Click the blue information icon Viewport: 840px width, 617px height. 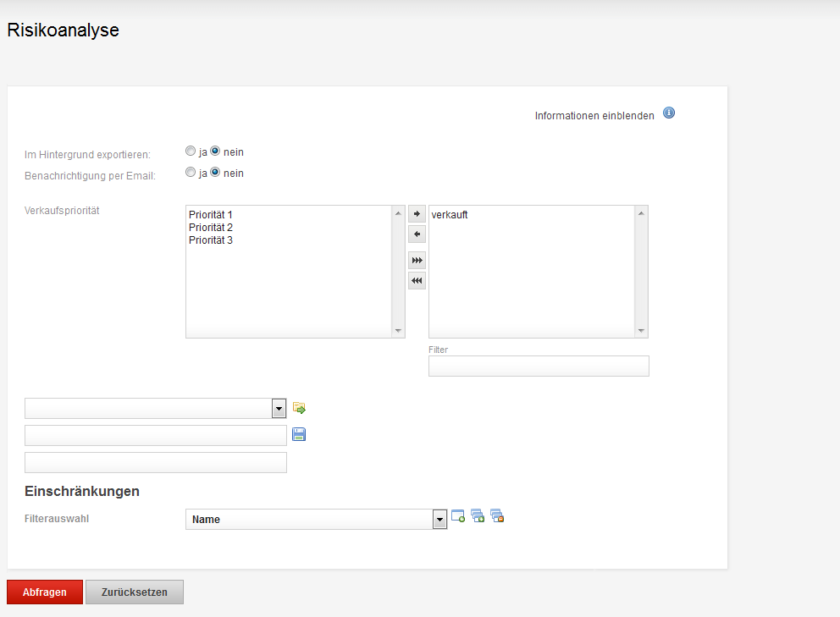(669, 113)
